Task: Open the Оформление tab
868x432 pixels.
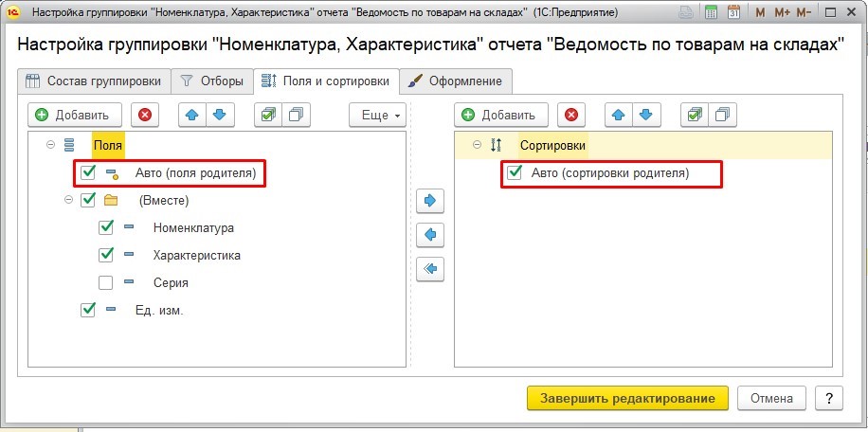Action: 457,81
